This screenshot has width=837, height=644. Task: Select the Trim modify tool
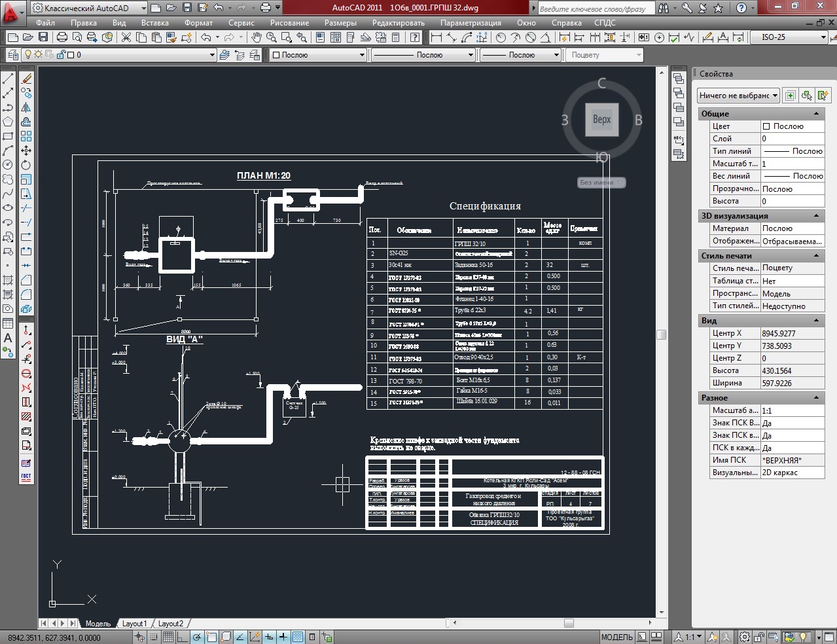pyautogui.click(x=26, y=208)
